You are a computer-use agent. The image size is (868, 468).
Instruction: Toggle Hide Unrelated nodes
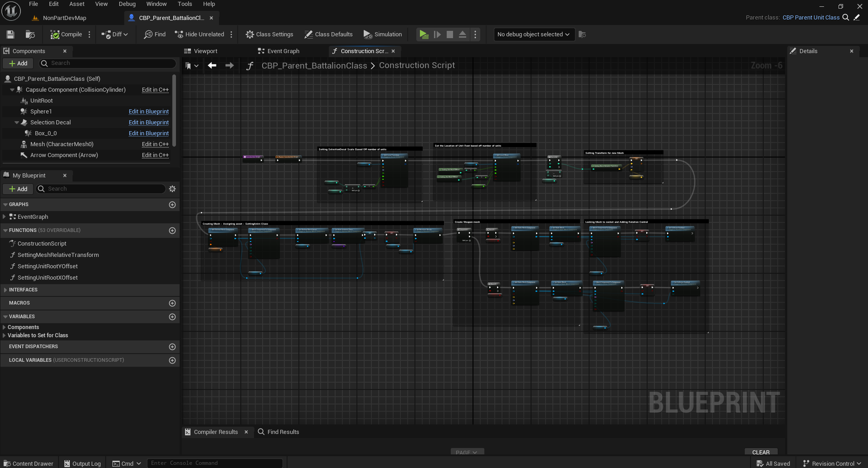[200, 34]
